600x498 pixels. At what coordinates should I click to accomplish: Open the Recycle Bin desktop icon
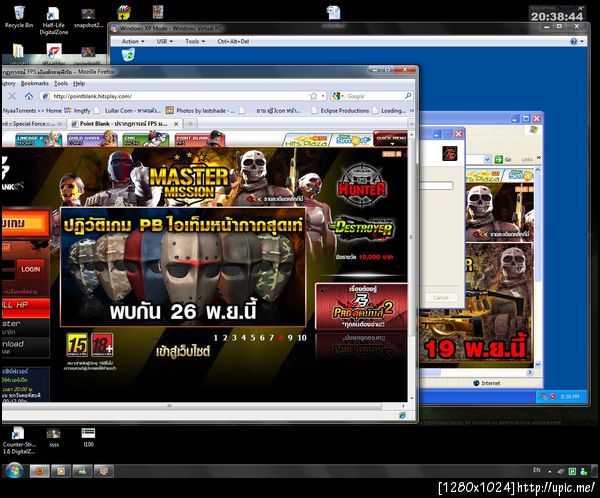coord(19,16)
